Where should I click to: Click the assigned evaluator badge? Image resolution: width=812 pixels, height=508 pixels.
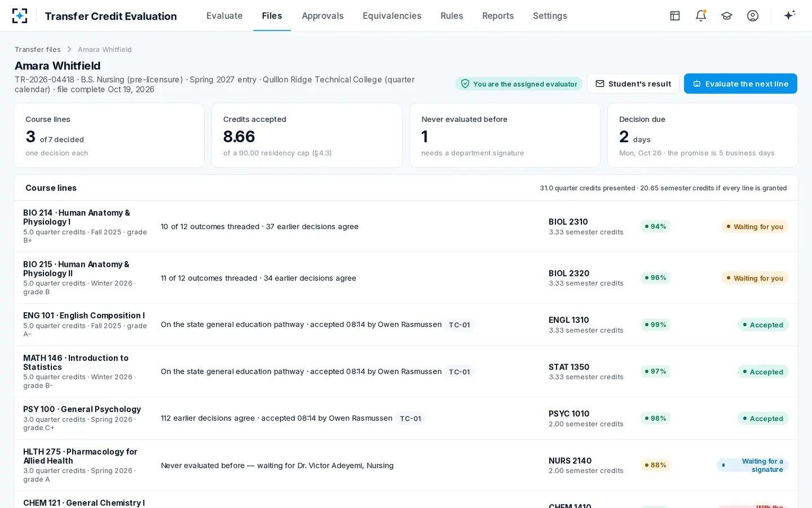tap(519, 84)
